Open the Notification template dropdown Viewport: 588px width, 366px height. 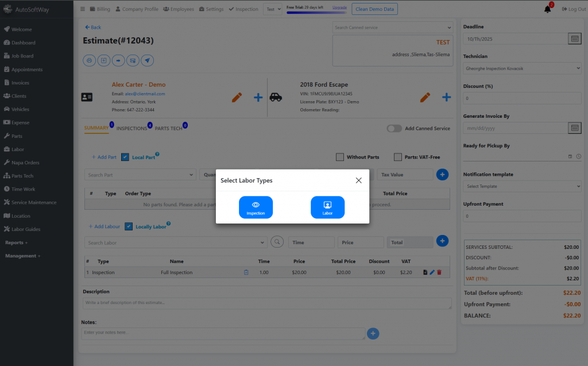522,186
